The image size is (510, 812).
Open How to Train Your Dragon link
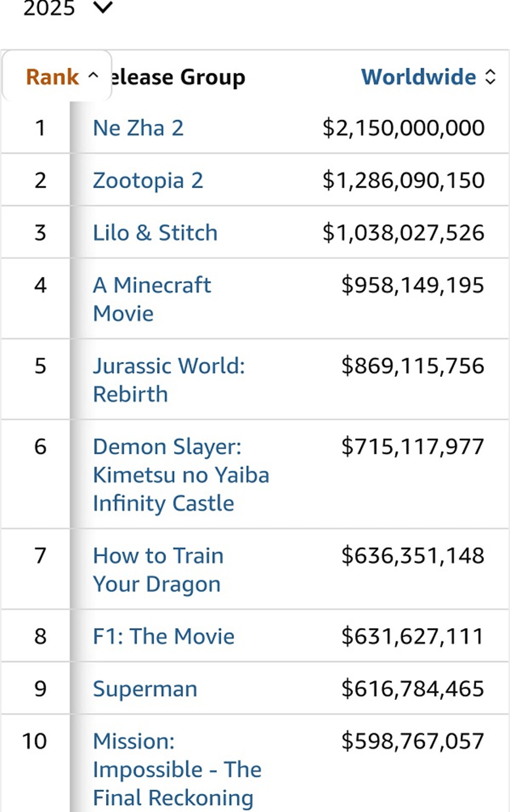[158, 570]
